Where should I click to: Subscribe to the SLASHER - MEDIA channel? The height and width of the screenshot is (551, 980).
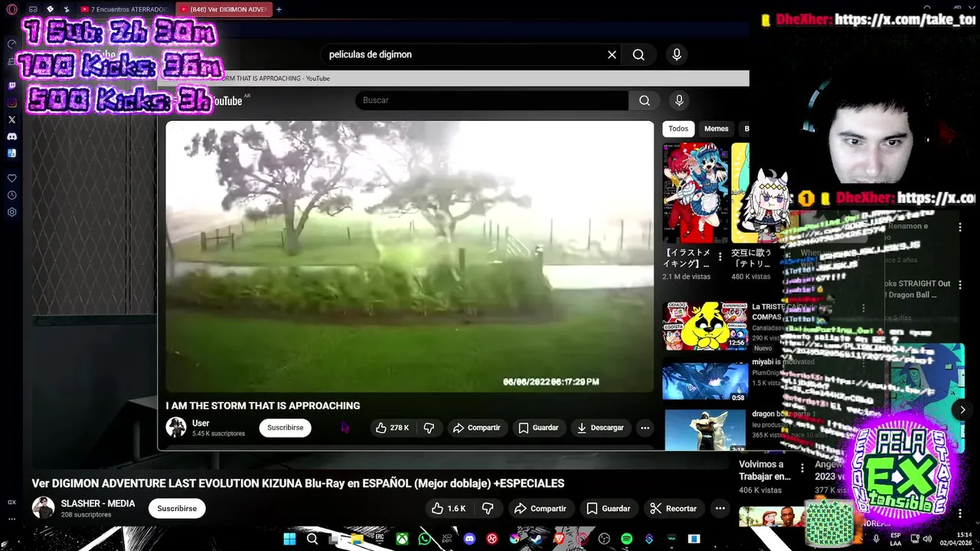pos(177,508)
